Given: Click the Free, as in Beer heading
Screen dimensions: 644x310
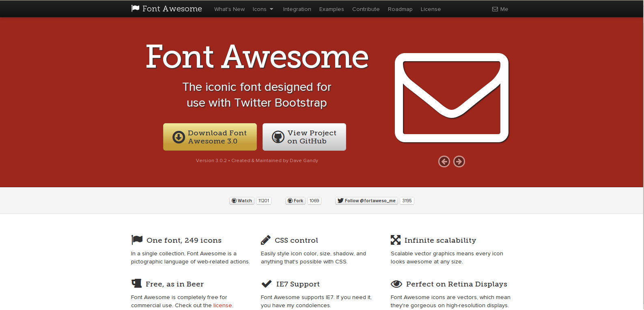Looking at the screenshot, I should pyautogui.click(x=174, y=284).
